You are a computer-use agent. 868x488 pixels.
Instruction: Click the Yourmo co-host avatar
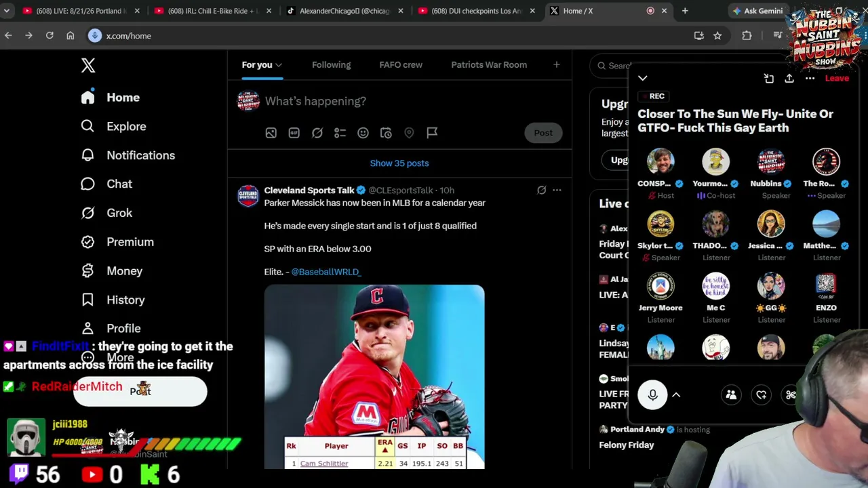(716, 162)
